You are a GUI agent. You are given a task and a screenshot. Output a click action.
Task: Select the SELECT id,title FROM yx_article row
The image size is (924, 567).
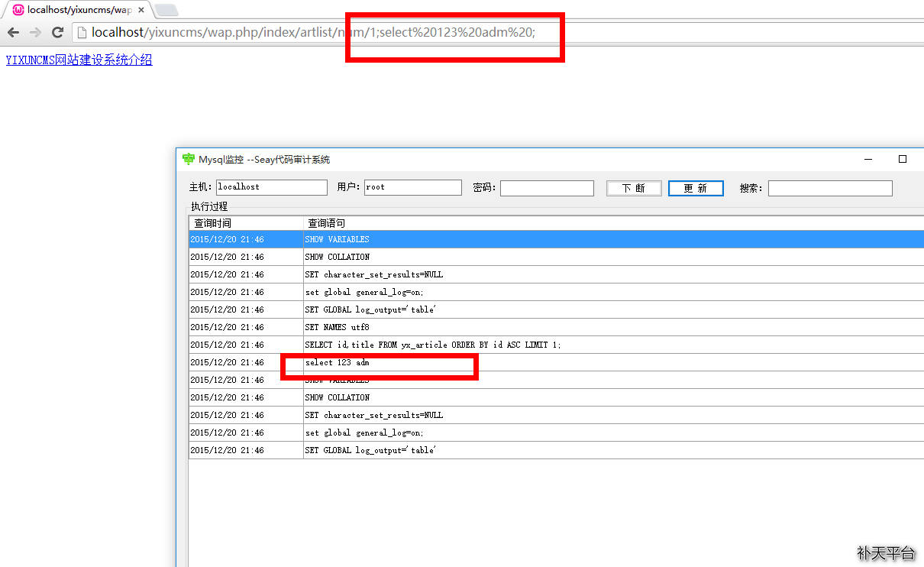[x=557, y=345]
